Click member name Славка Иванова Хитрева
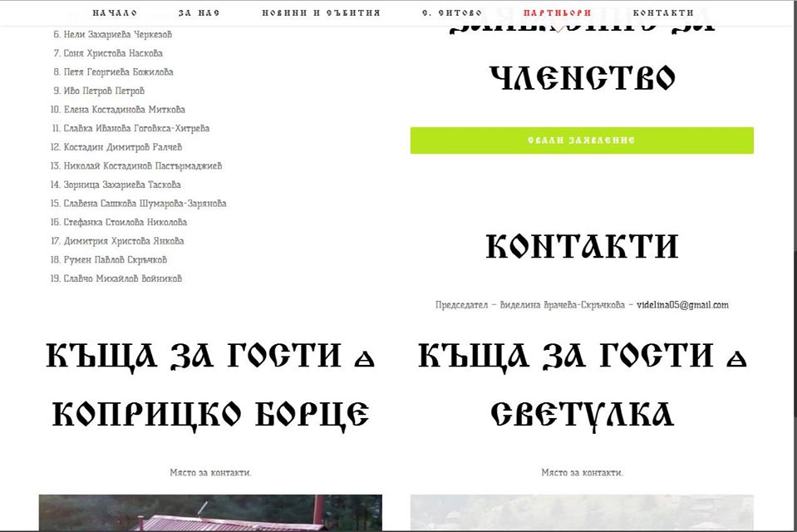797x532 pixels. click(x=136, y=129)
